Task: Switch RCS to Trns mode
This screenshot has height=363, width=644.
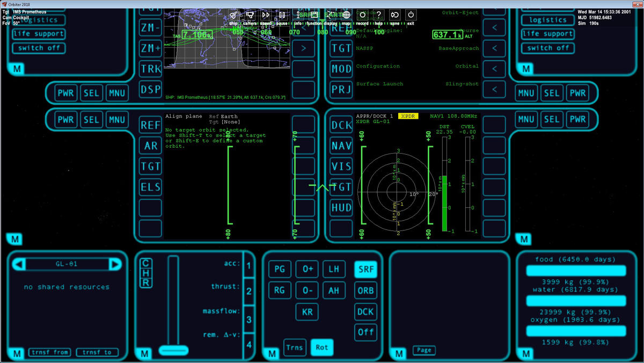Action: pos(294,347)
